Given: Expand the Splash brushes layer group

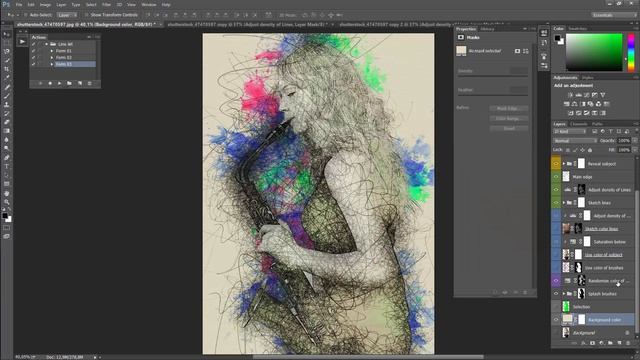Looking at the screenshot, I should coord(564,294).
